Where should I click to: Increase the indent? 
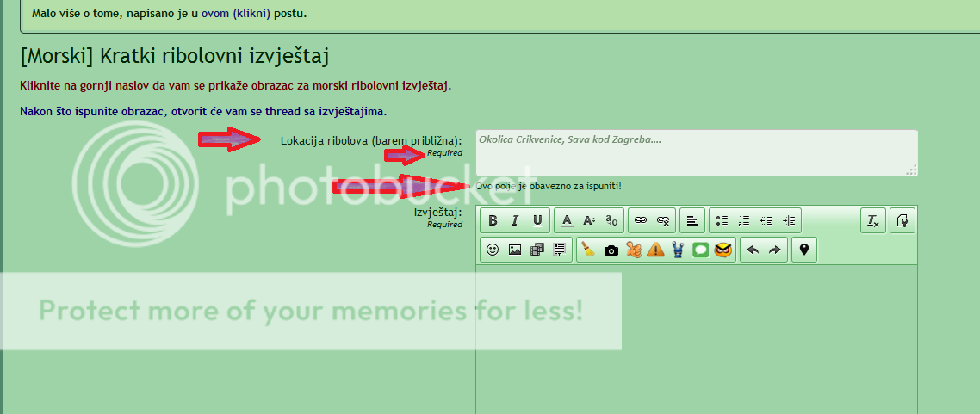point(789,220)
